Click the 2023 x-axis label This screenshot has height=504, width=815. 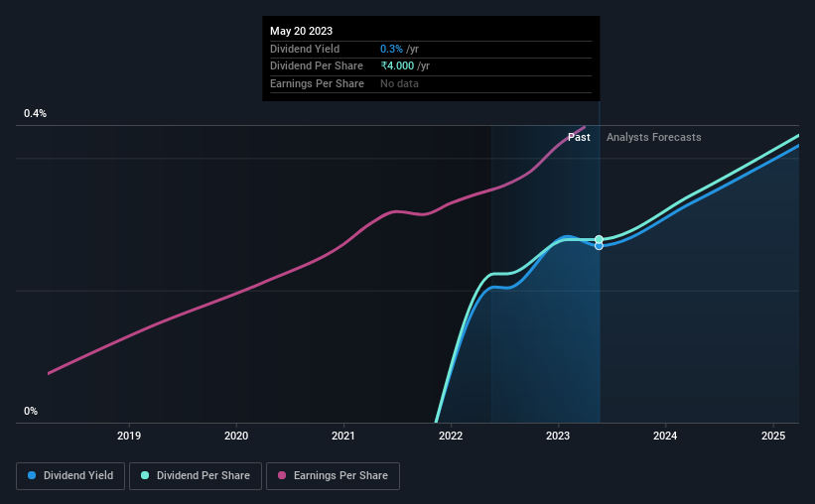point(558,436)
